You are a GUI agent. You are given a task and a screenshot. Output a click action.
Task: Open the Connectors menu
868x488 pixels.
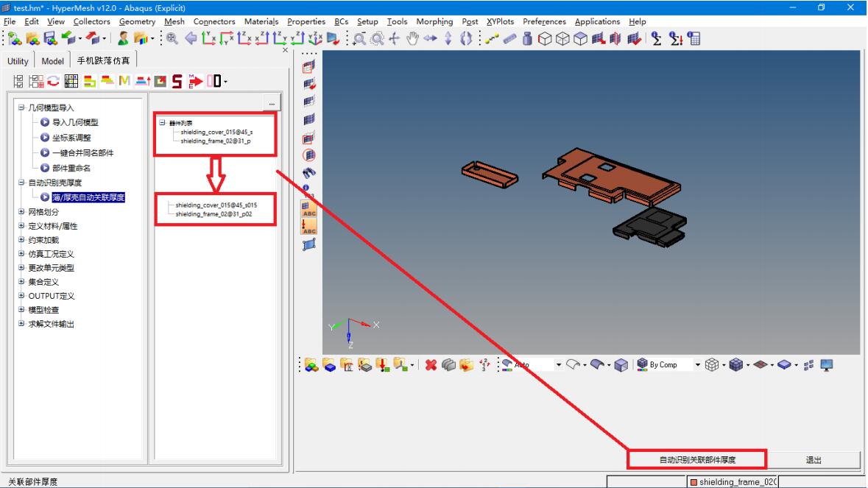pyautogui.click(x=214, y=21)
